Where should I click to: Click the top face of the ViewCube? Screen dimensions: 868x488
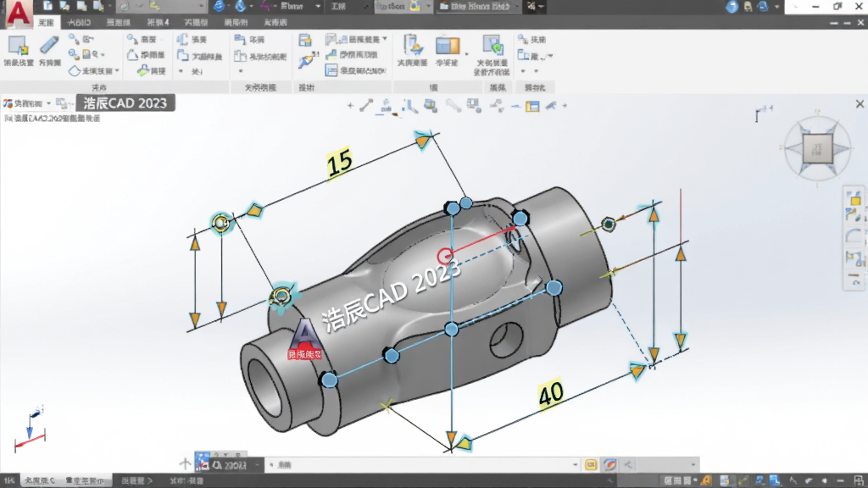[818, 148]
